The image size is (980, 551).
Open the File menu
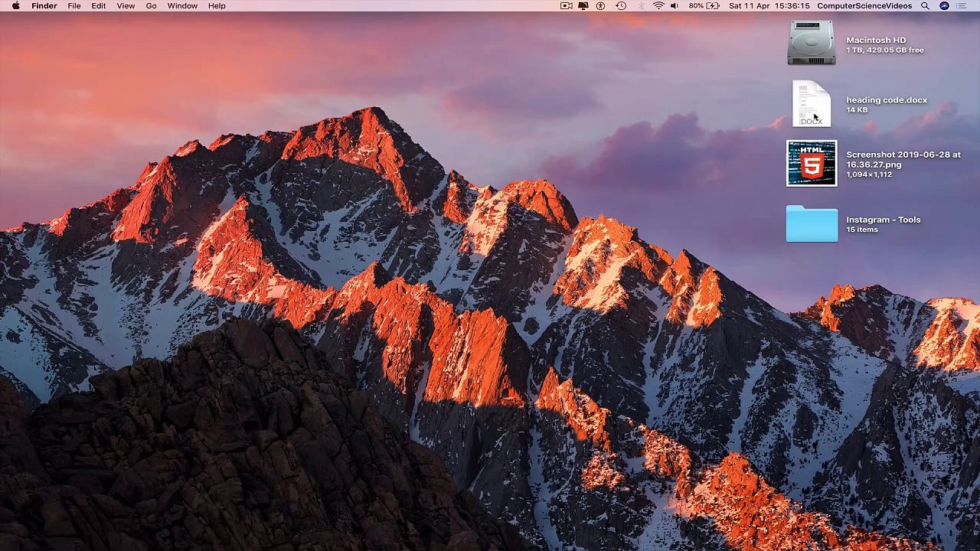(x=74, y=6)
